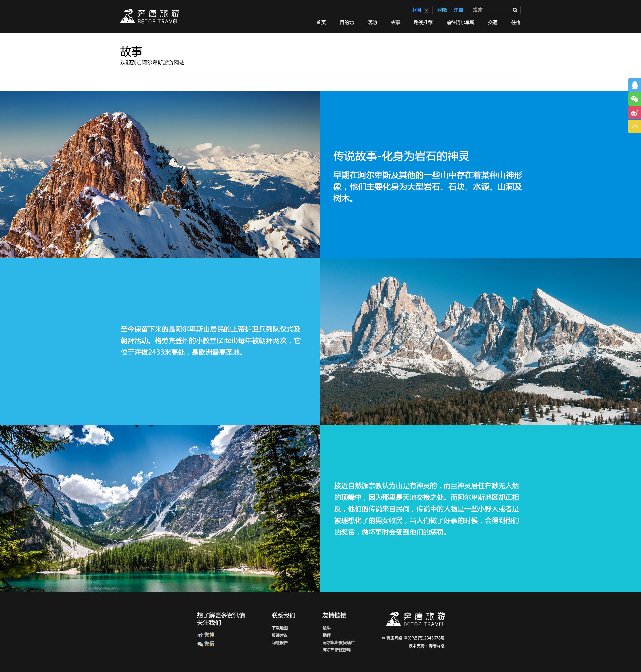Viewport: 641px width, 672px height.
Task: Switch to the 活动 section
Action: click(x=372, y=23)
